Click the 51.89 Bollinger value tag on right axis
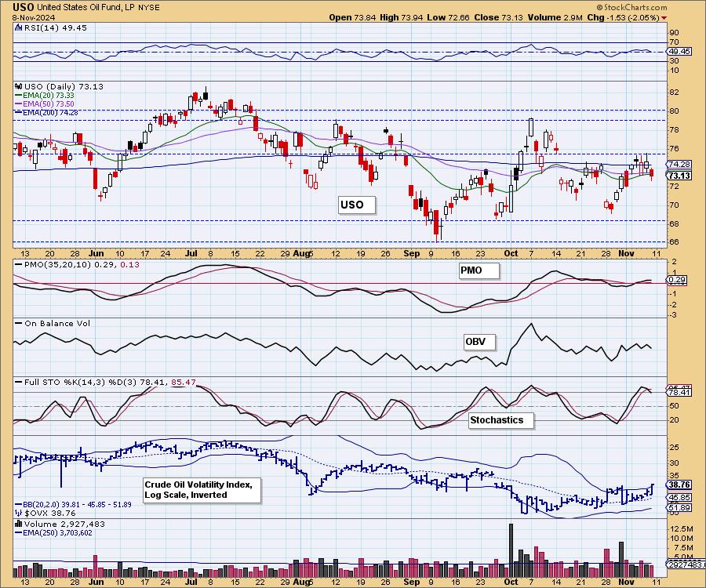 tap(679, 507)
